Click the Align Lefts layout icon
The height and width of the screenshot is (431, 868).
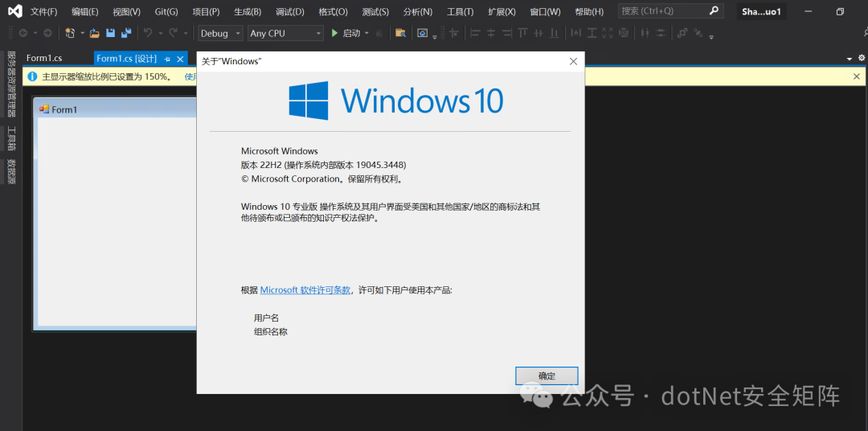coord(475,33)
